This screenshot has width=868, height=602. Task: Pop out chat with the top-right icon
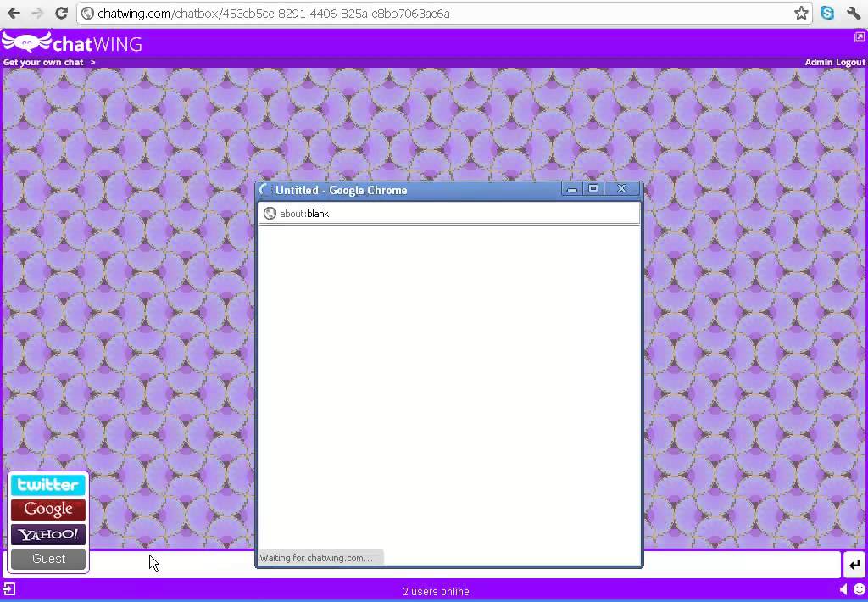click(860, 37)
